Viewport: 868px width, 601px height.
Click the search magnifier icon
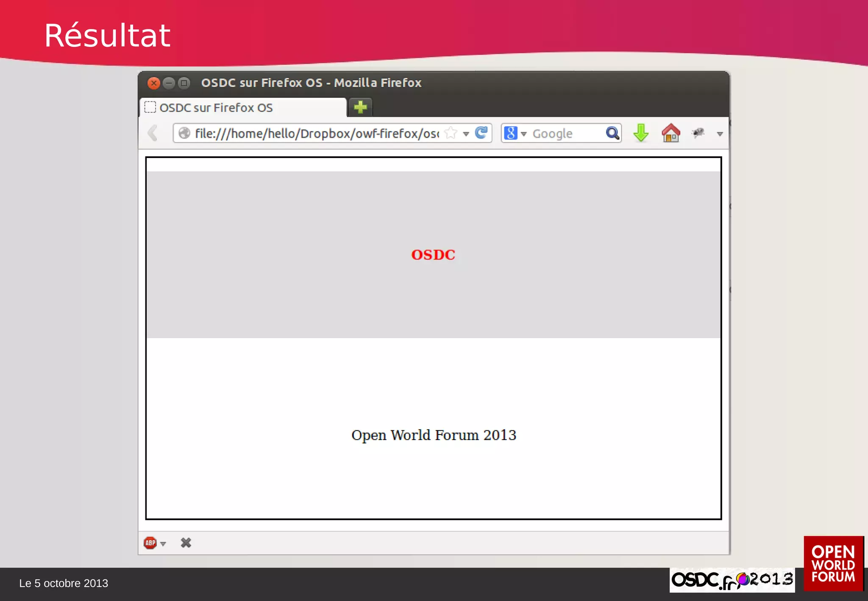click(612, 133)
